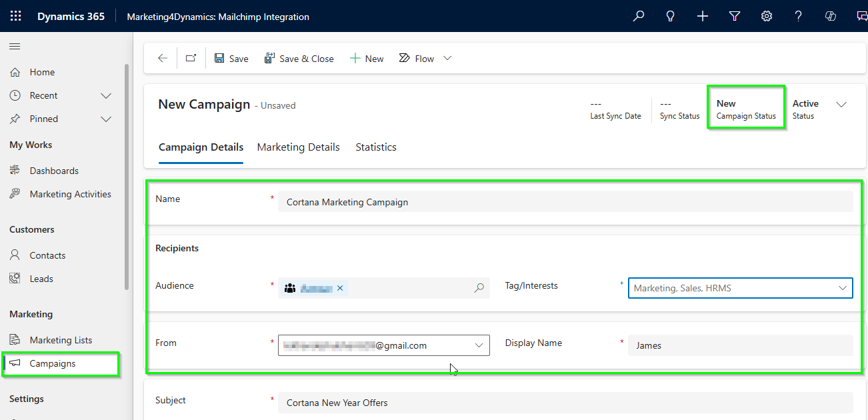
Task: Open the Statistics tab
Action: tap(375, 147)
